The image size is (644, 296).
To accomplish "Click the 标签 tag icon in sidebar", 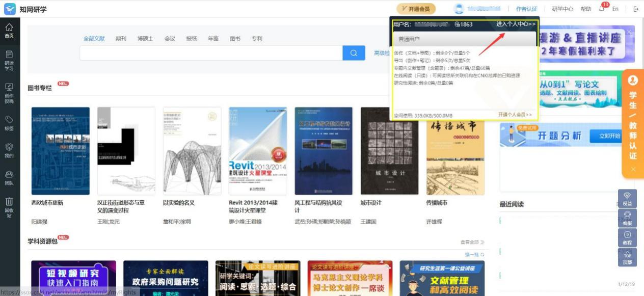I will coord(9,123).
